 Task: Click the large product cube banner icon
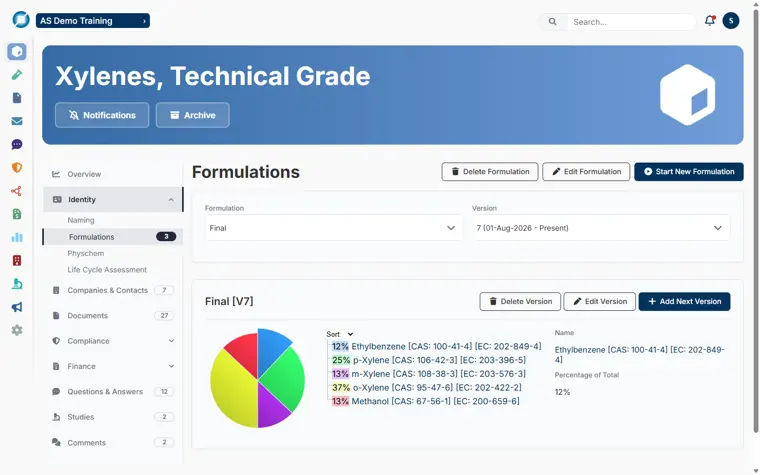coord(687,95)
